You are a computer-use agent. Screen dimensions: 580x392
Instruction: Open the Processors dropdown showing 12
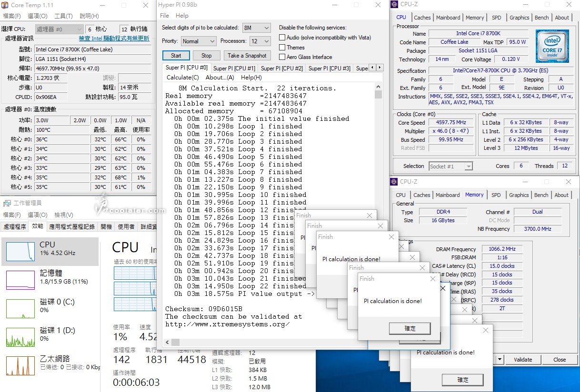pos(260,41)
